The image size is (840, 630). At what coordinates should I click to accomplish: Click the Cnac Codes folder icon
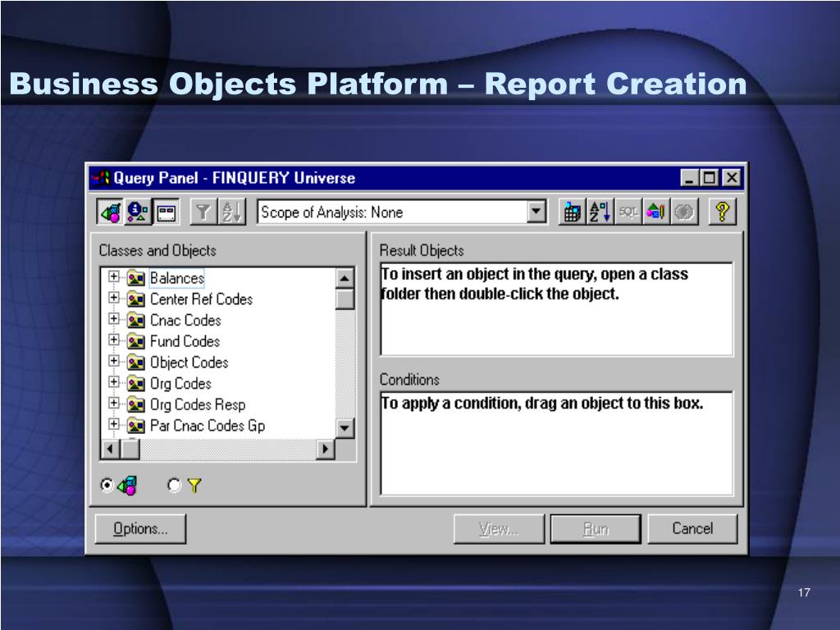[x=136, y=321]
